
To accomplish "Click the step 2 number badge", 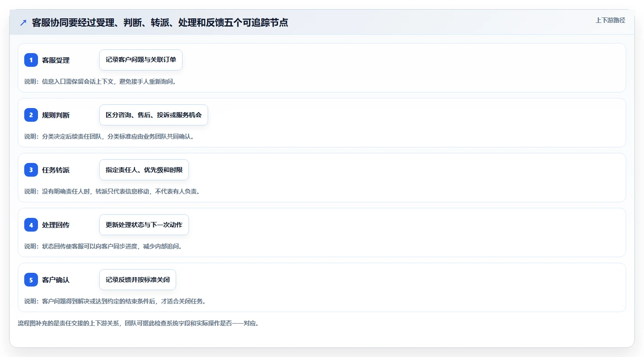I will tap(31, 115).
